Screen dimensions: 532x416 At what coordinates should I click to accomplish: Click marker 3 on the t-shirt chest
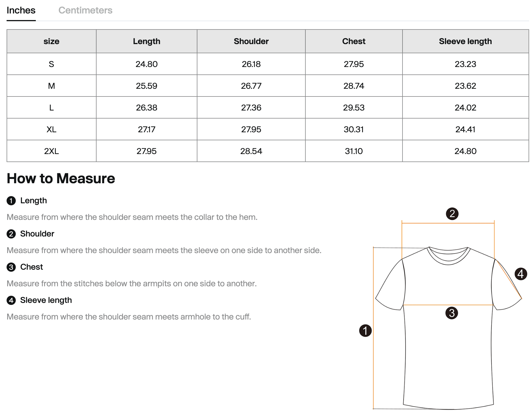tap(451, 313)
